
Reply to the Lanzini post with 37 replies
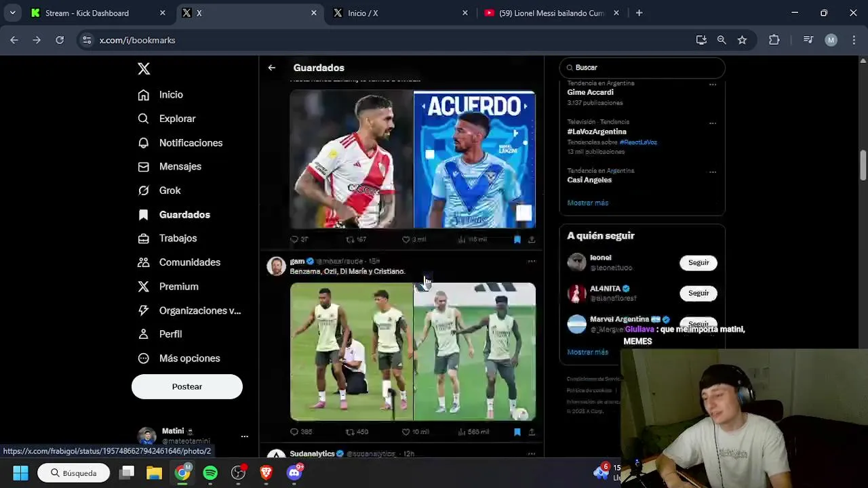click(299, 239)
